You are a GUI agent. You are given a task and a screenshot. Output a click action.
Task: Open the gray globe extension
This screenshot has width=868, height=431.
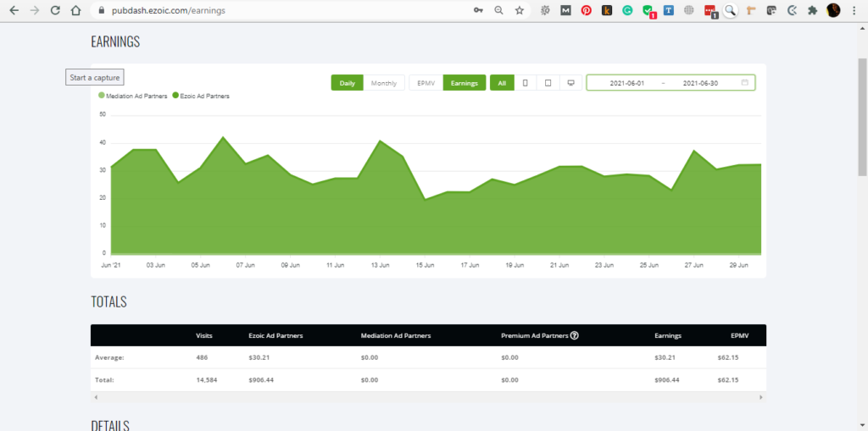[x=689, y=10]
